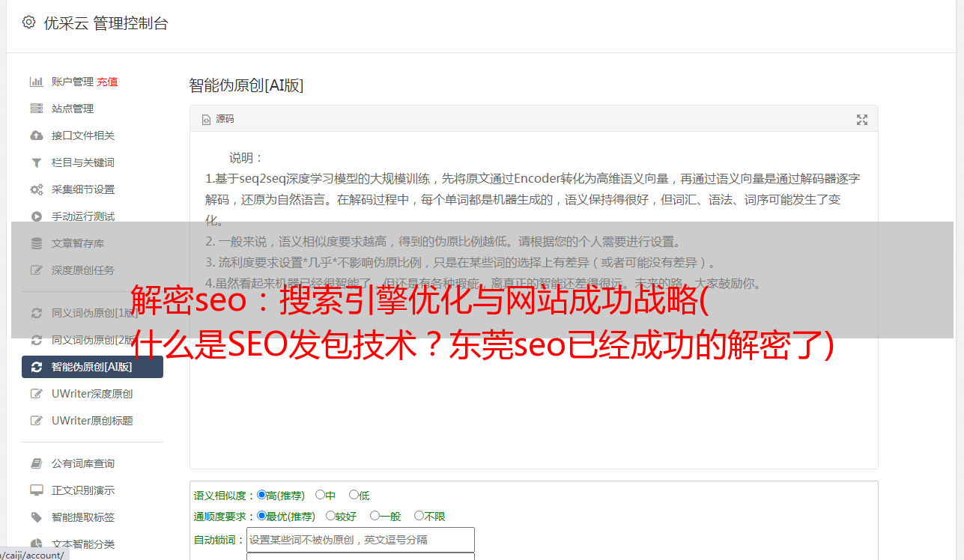
Task: Click the 语义相似度： label
Action: pyautogui.click(x=225, y=496)
